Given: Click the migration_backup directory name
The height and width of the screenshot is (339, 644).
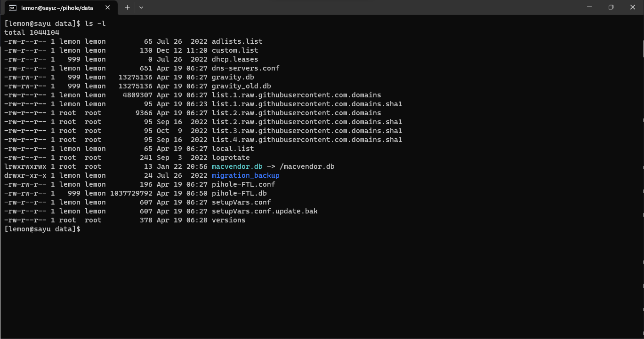Looking at the screenshot, I should pos(245,175).
